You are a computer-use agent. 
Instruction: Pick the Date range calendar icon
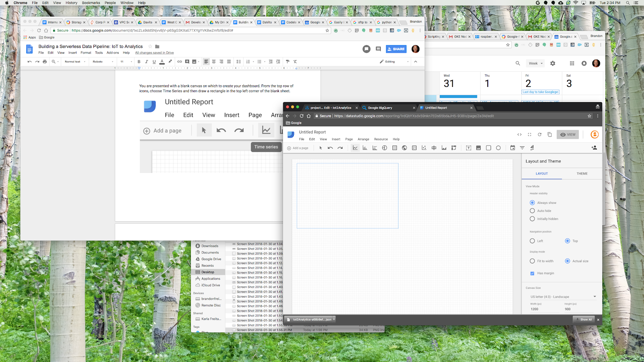click(x=512, y=148)
